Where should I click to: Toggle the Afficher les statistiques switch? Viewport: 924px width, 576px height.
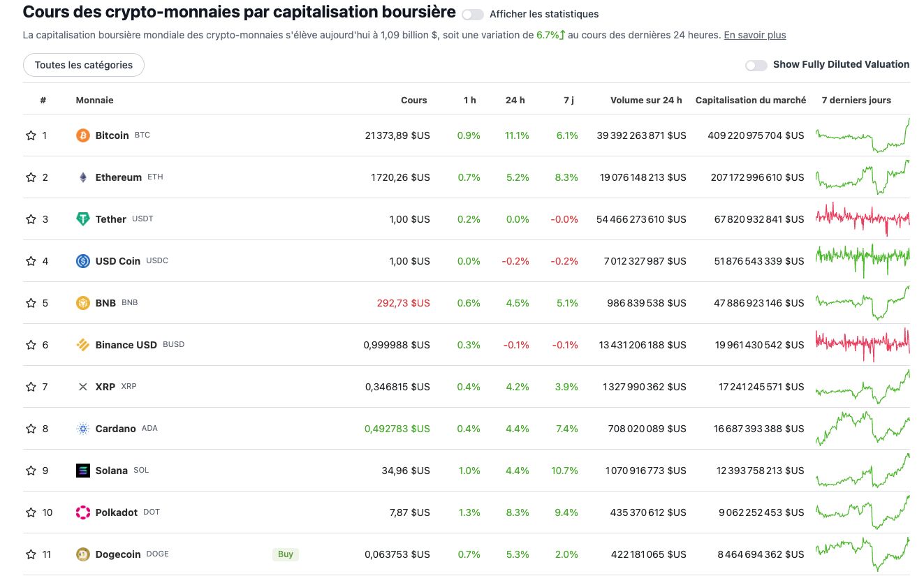tap(473, 15)
